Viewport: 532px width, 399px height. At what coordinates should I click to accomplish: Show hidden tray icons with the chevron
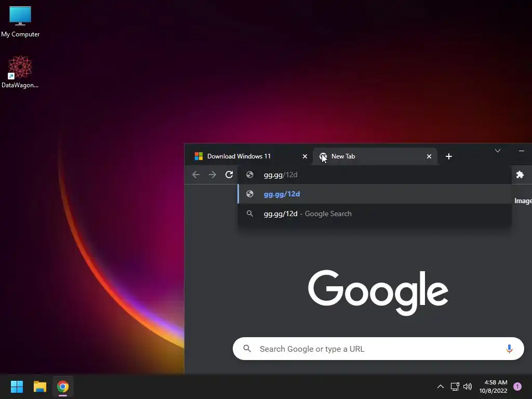[x=441, y=387]
